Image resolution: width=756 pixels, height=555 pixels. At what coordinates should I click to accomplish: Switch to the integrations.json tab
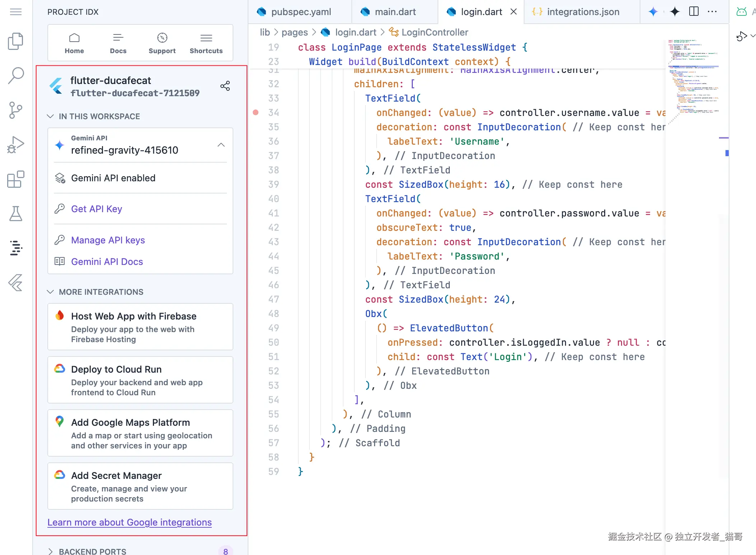[x=583, y=12]
